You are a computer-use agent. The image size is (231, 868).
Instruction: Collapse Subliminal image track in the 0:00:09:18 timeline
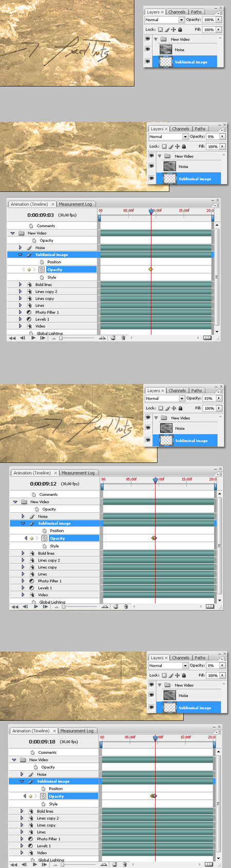tap(22, 781)
